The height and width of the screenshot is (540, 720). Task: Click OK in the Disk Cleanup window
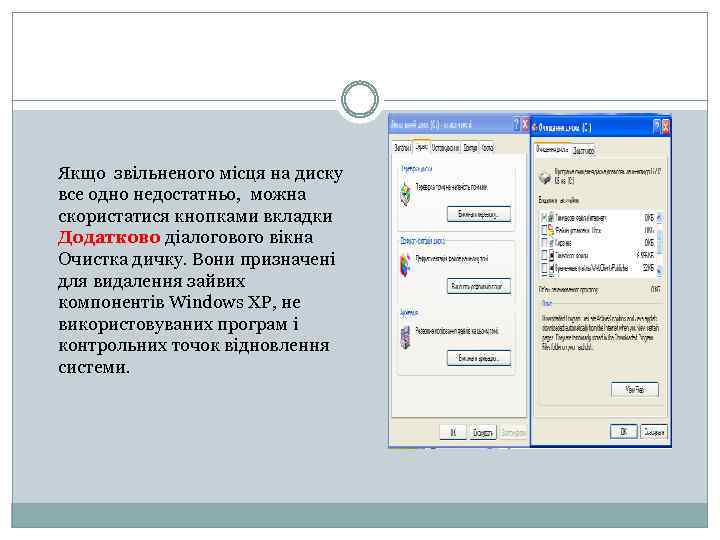[624, 432]
